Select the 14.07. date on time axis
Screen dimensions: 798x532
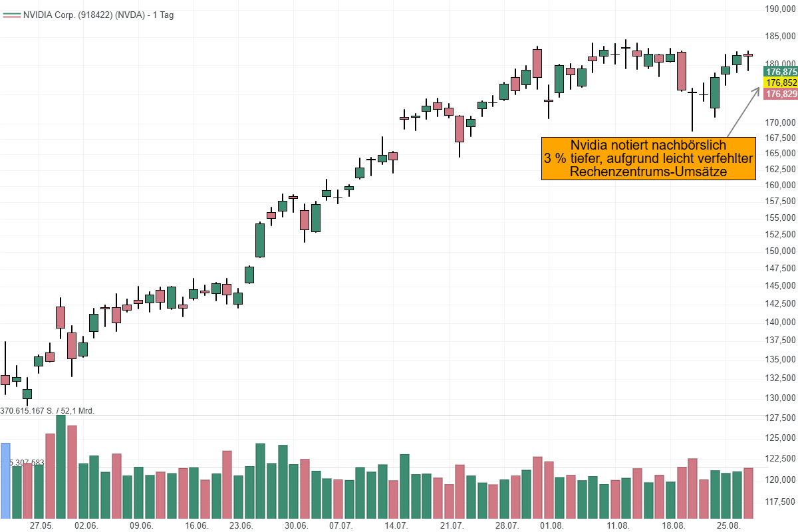coord(396,525)
